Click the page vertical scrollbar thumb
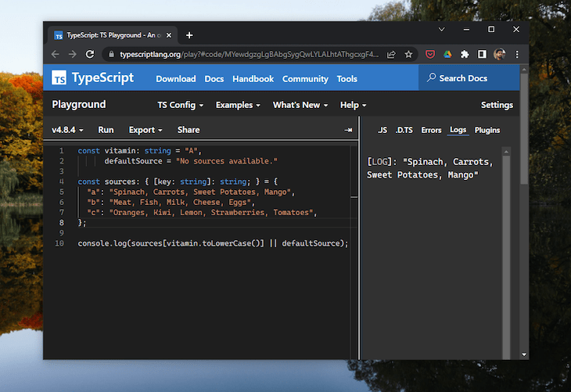 [x=524, y=129]
